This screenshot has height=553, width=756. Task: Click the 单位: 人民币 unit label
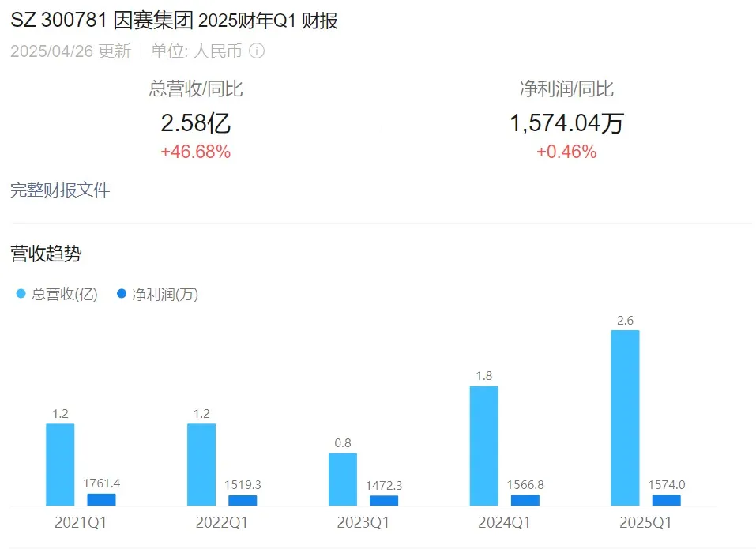point(196,51)
